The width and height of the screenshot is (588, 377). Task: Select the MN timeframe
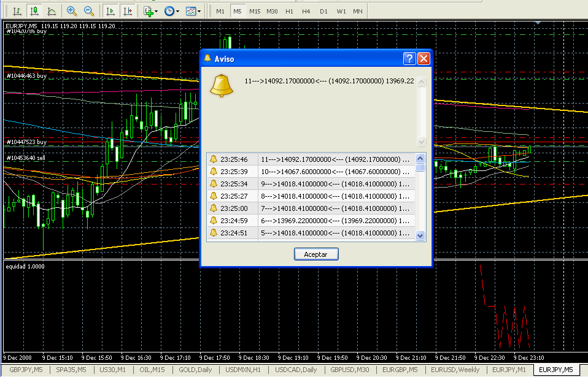coord(358,11)
